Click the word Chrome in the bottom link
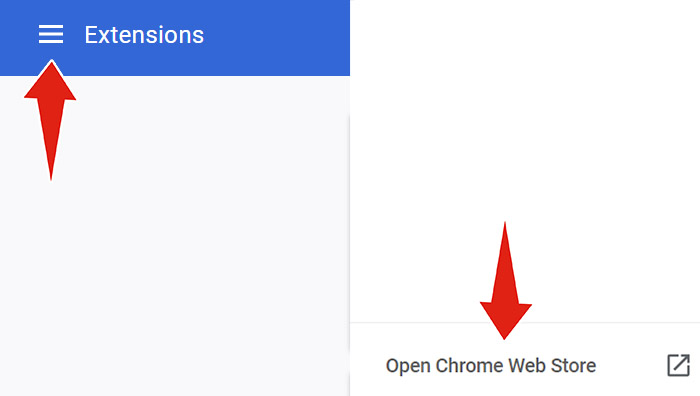The height and width of the screenshot is (396, 700). 470,365
